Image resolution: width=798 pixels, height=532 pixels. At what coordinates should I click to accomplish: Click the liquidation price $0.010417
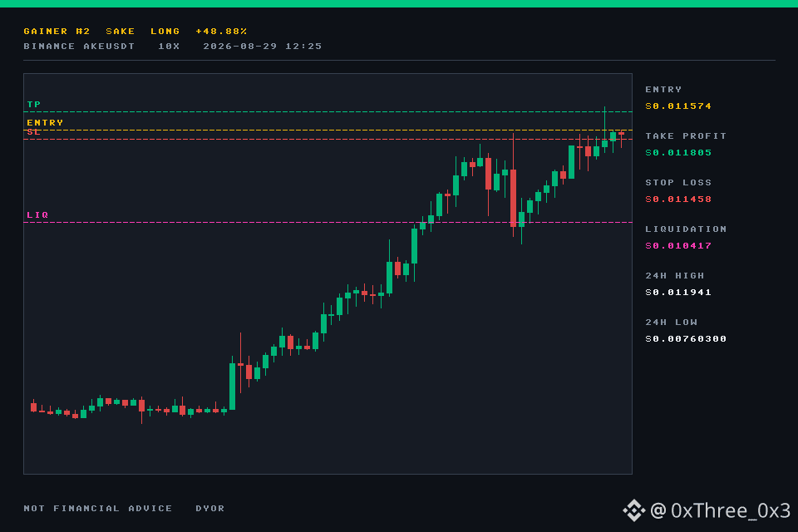click(x=678, y=246)
